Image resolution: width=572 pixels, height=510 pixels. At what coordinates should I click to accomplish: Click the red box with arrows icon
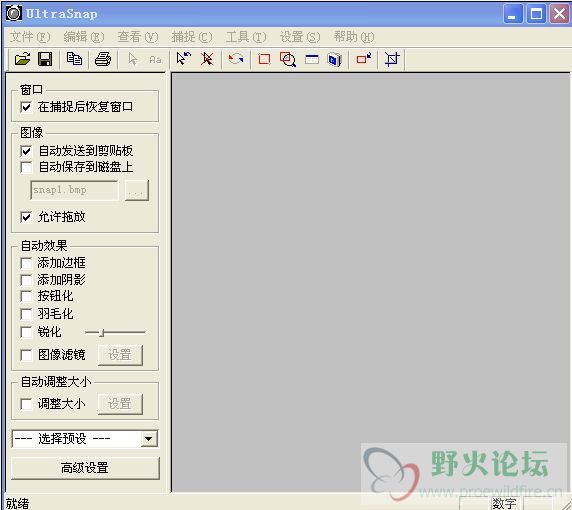[x=364, y=58]
